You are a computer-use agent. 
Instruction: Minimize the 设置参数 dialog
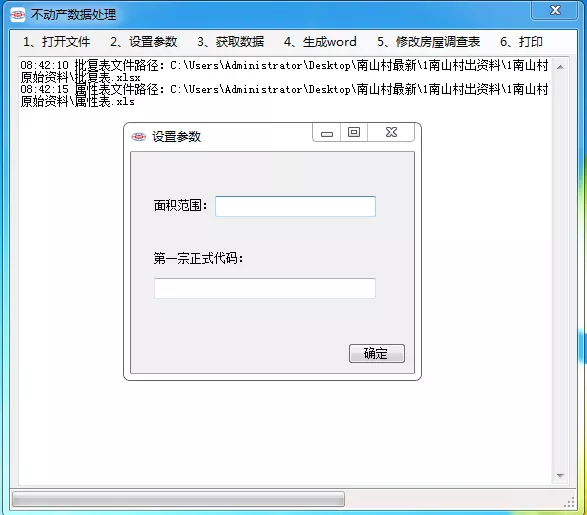click(326, 132)
